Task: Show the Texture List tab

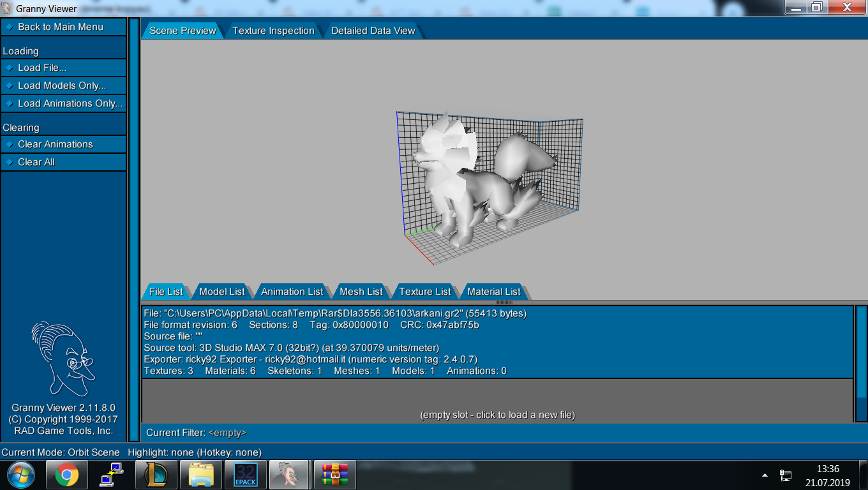Action: [x=425, y=292]
